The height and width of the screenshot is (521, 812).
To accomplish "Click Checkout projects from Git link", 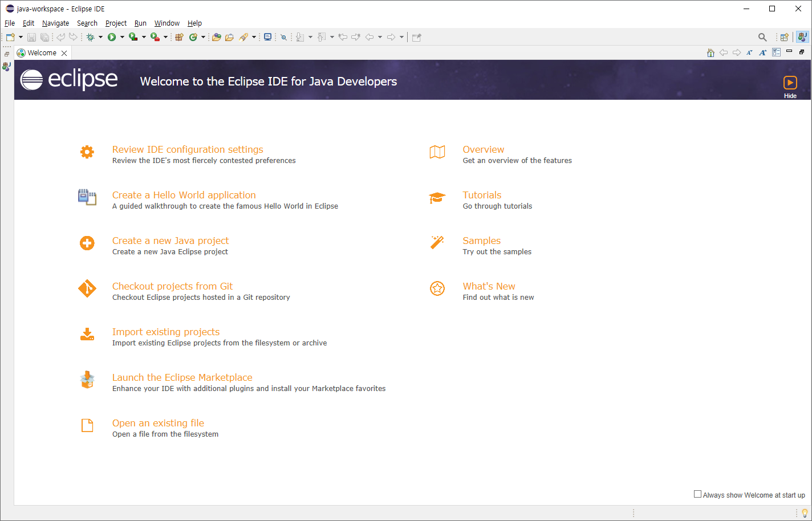I will (172, 286).
